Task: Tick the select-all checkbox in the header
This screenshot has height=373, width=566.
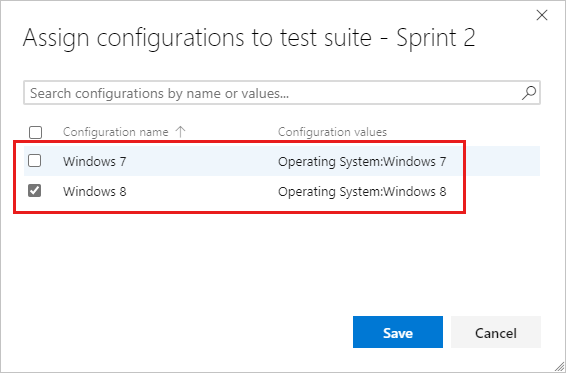Action: pyautogui.click(x=35, y=133)
